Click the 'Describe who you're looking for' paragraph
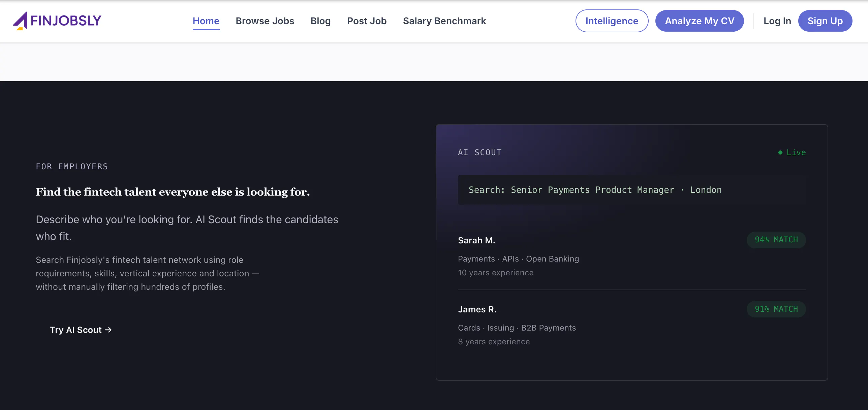 click(187, 228)
